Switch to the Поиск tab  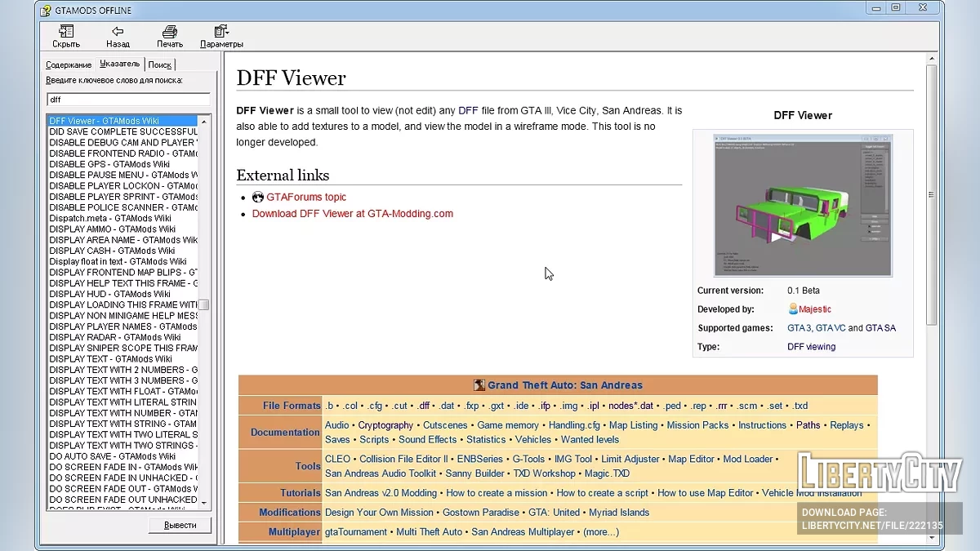pos(160,64)
